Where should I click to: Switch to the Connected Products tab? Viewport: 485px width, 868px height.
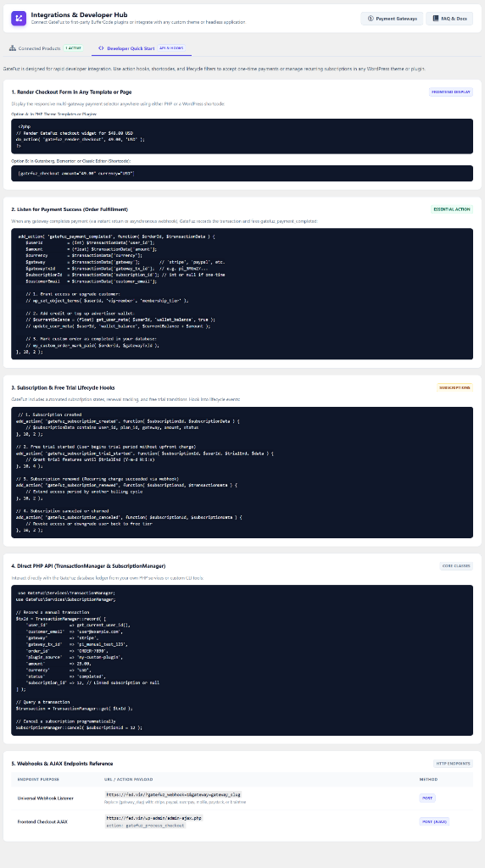pyautogui.click(x=47, y=48)
